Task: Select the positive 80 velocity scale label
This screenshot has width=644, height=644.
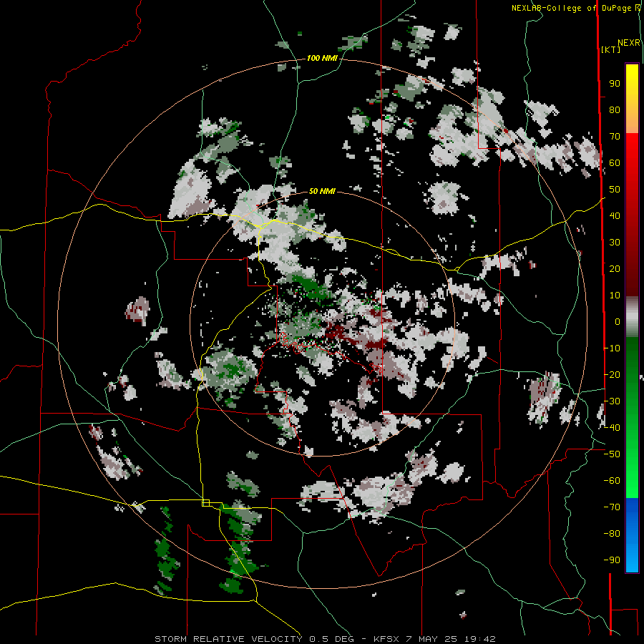Action: (x=615, y=110)
